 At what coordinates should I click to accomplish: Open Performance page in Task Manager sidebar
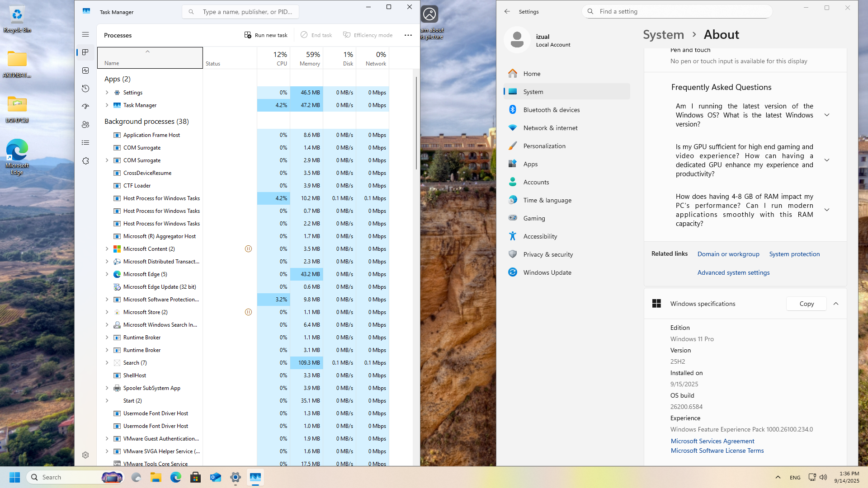(85, 70)
